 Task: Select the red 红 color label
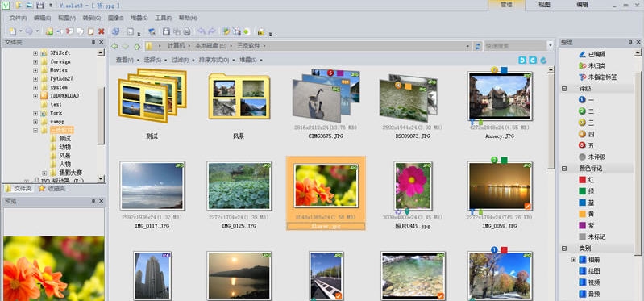pyautogui.click(x=586, y=180)
